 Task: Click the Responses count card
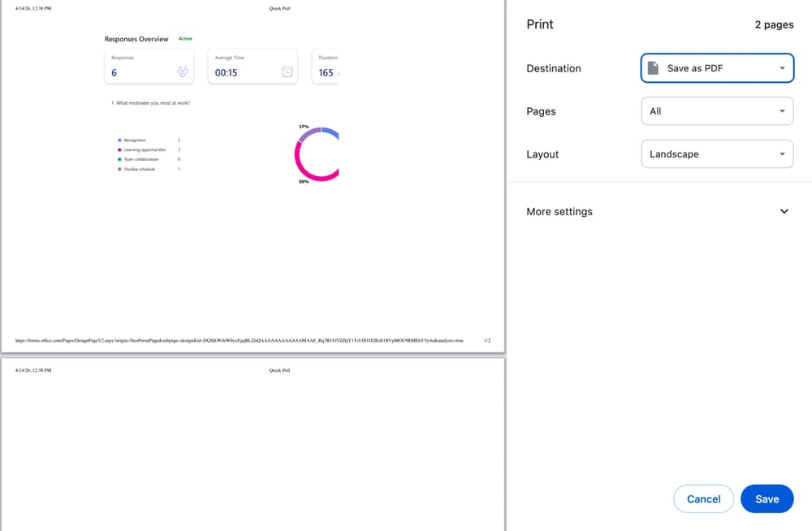[149, 66]
